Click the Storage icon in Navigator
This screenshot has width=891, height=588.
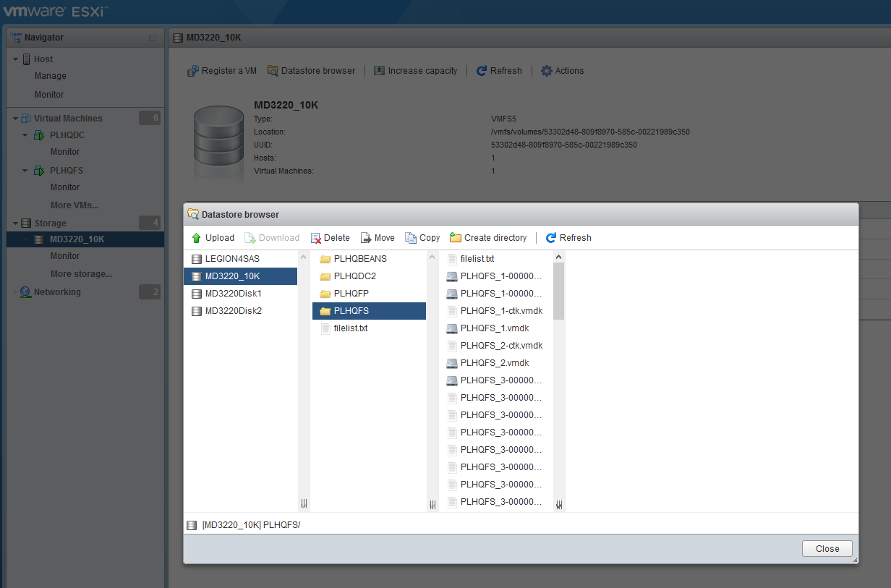[27, 223]
